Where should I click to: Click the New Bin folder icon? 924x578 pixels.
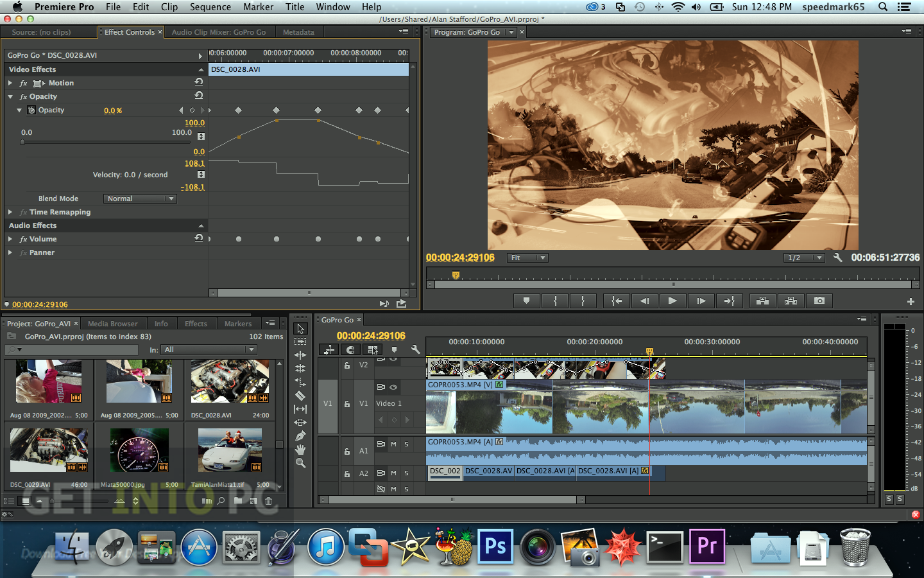(238, 501)
